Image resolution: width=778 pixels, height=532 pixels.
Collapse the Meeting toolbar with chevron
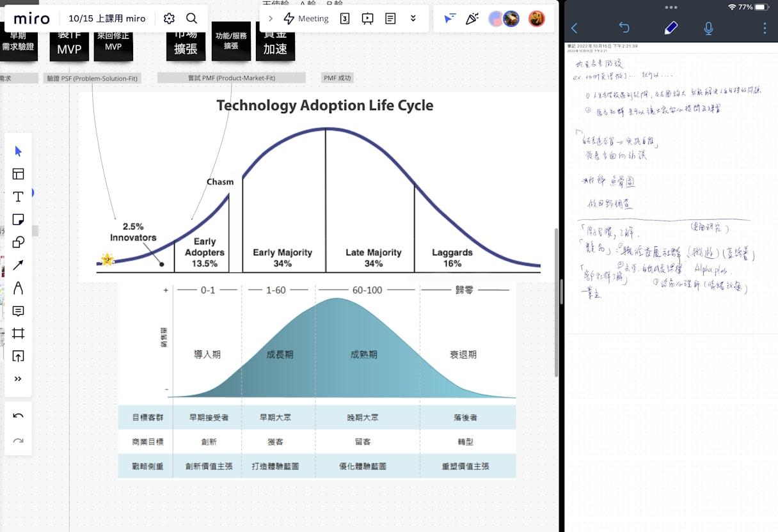(271, 19)
